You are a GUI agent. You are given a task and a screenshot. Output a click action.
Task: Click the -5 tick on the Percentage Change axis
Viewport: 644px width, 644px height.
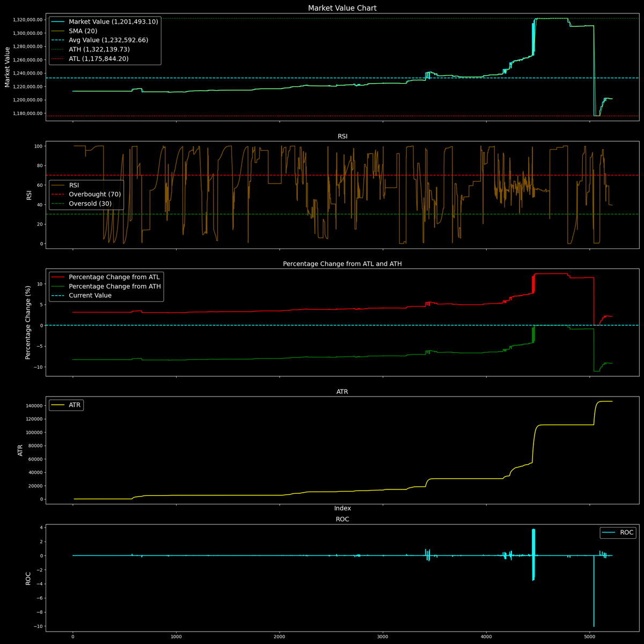(39, 346)
